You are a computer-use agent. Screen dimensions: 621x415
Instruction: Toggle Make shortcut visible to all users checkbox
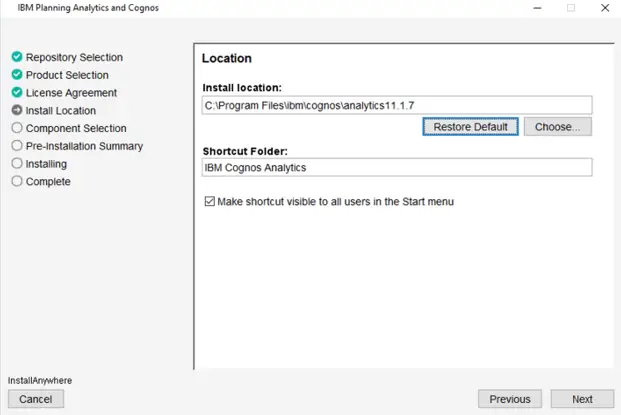tap(210, 202)
